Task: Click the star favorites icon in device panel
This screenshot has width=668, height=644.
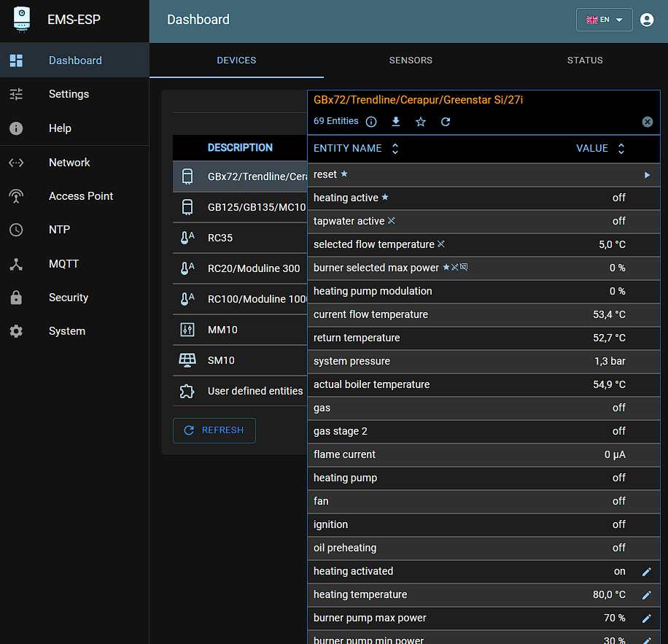Action: tap(420, 122)
